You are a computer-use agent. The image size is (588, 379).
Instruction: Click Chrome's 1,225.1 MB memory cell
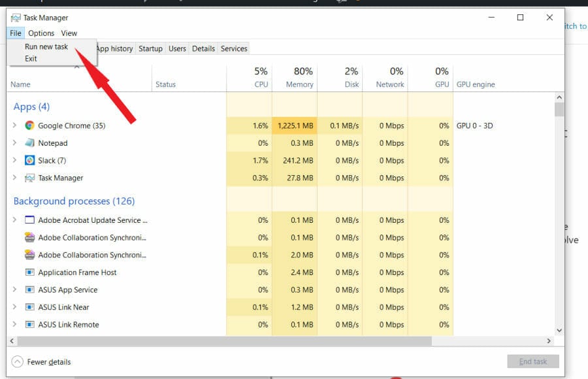[295, 125]
